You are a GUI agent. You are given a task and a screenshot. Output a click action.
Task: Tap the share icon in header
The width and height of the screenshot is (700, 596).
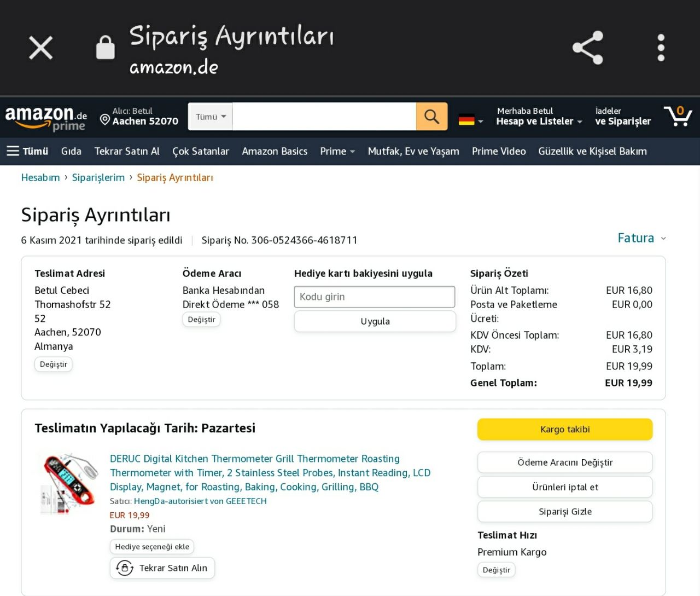pyautogui.click(x=587, y=48)
